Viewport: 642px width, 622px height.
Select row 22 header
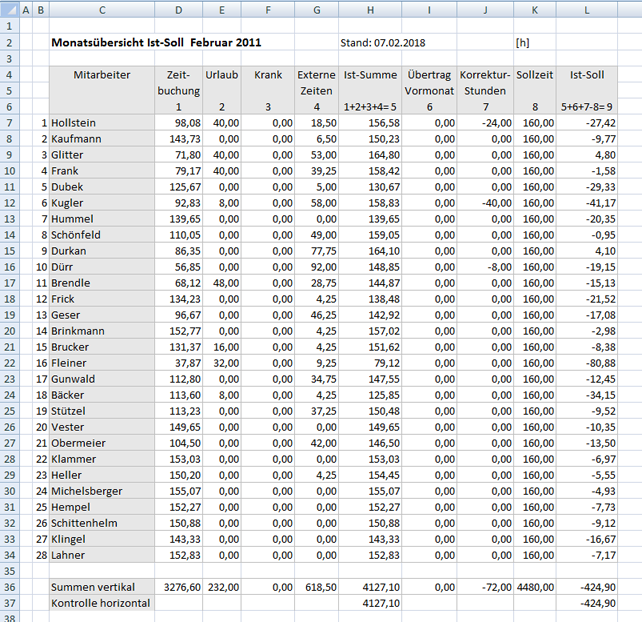[x=9, y=363]
